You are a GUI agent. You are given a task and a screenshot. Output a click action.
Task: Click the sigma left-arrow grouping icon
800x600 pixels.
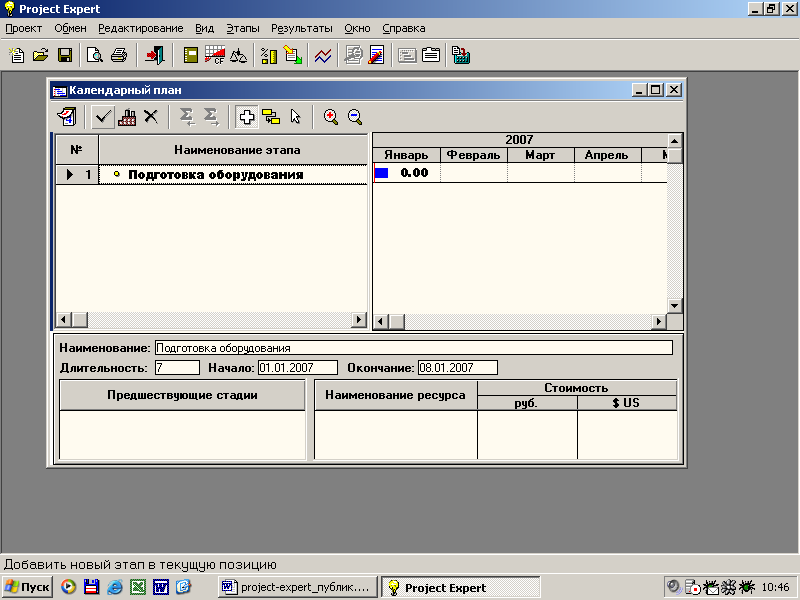coord(187,117)
